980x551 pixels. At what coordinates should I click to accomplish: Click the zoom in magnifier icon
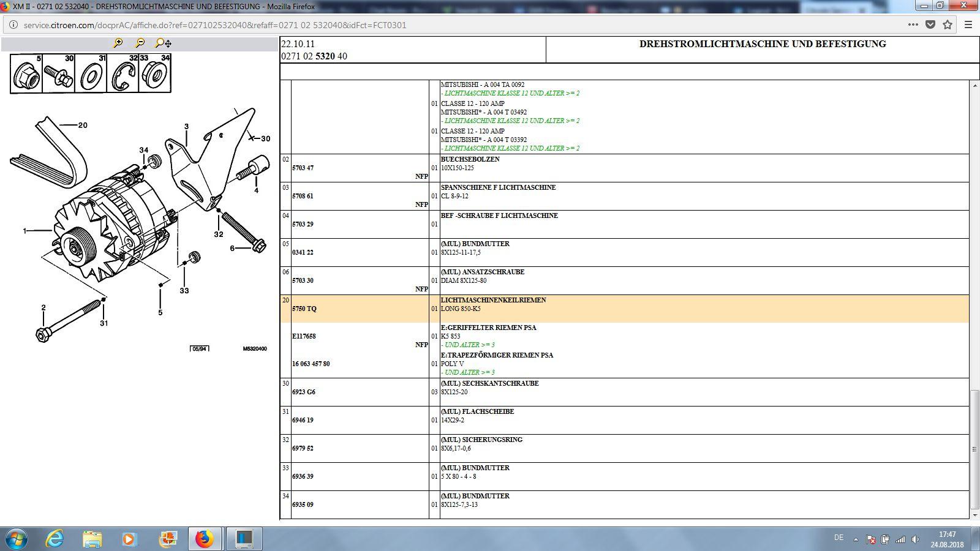tap(118, 43)
